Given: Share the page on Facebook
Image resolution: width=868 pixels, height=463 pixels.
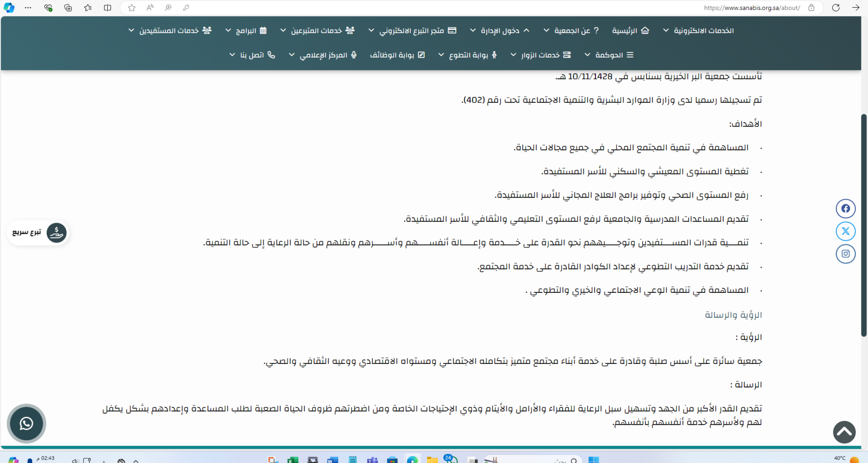Looking at the screenshot, I should [846, 209].
